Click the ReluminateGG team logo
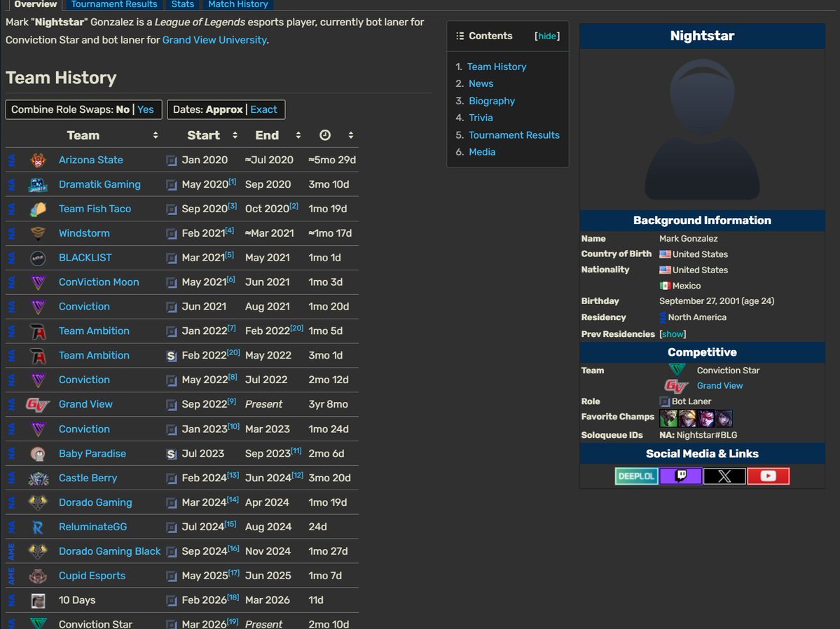Viewport: 840px width, 629px height. (38, 527)
